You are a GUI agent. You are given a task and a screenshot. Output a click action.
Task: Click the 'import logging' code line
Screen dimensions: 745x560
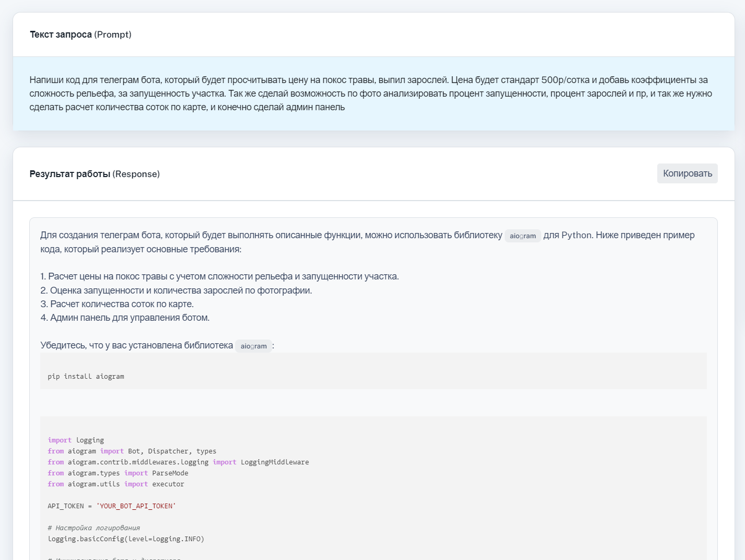coord(76,440)
